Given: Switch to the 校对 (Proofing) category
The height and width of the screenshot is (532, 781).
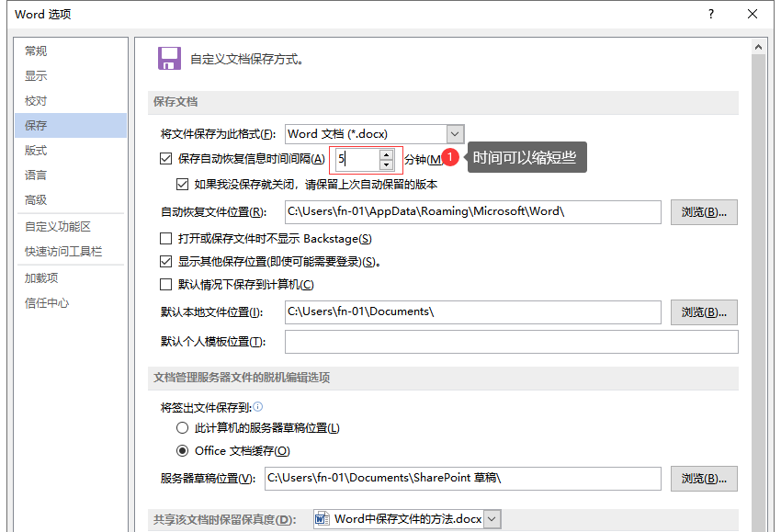Looking at the screenshot, I should pyautogui.click(x=36, y=101).
